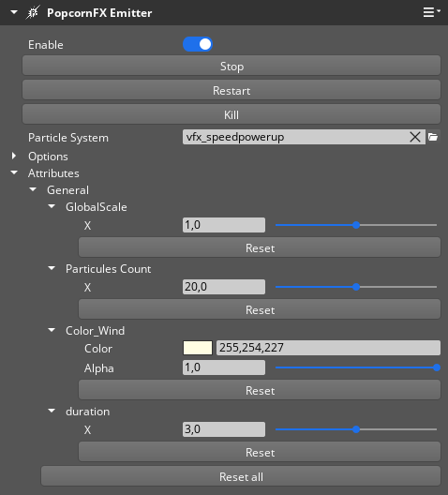
Task: Collapse the PopcornFX Emitter component
Action: click(13, 12)
